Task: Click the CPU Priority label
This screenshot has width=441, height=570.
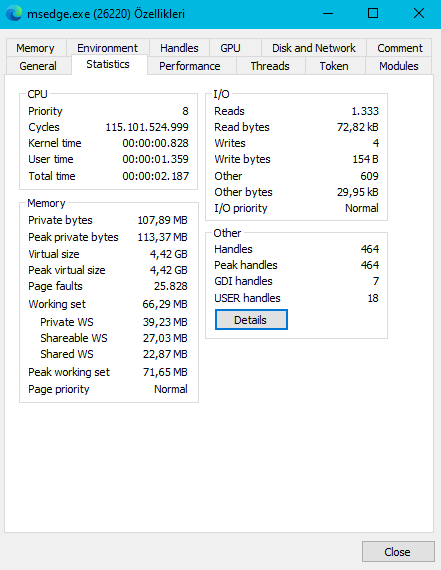Action: coord(45,111)
